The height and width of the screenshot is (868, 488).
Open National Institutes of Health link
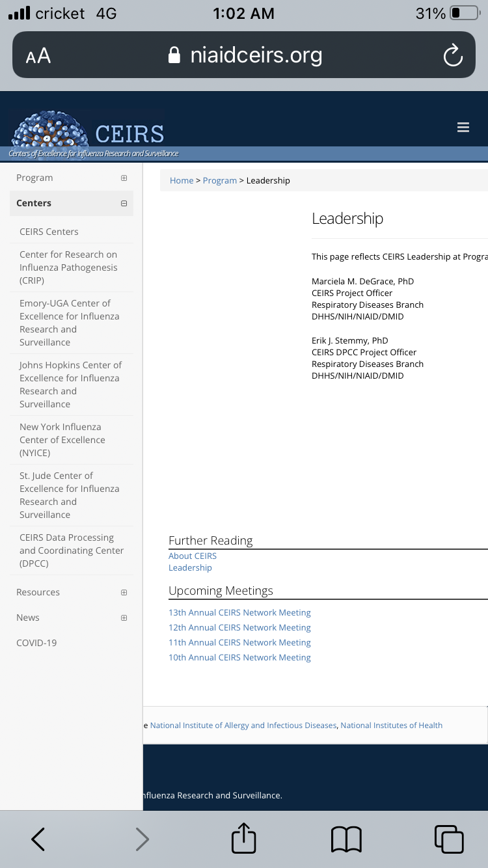392,725
